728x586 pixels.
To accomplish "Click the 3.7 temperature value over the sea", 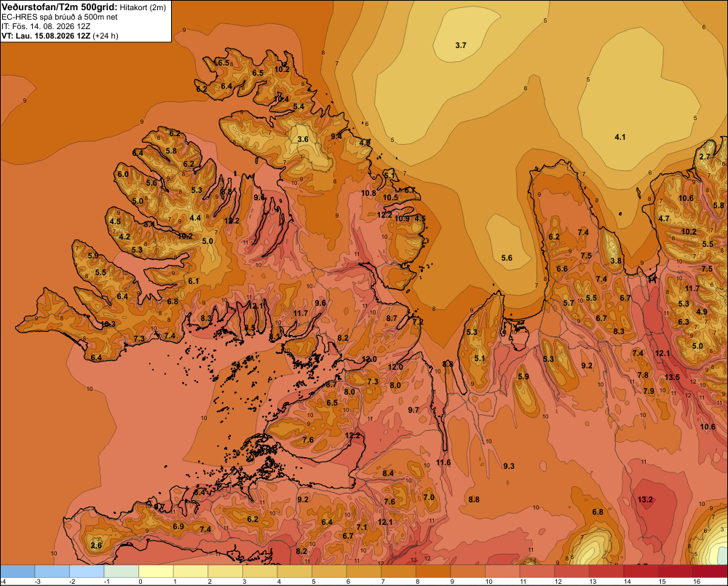I will (461, 45).
